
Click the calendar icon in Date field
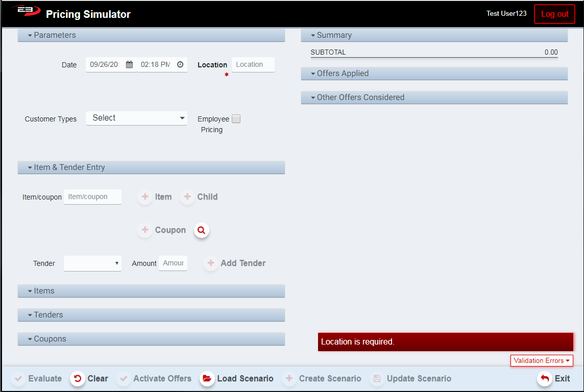pos(129,65)
